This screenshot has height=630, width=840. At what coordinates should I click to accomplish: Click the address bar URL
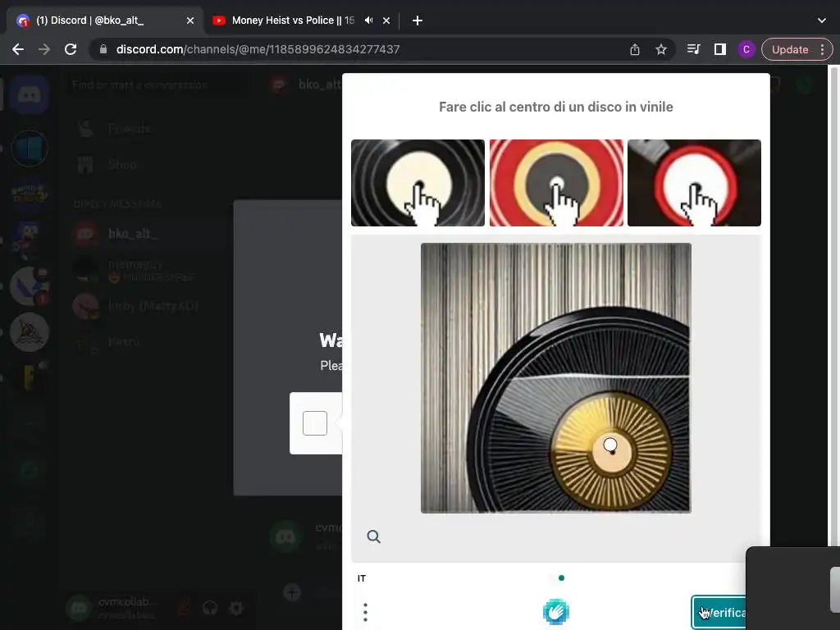tap(258, 49)
